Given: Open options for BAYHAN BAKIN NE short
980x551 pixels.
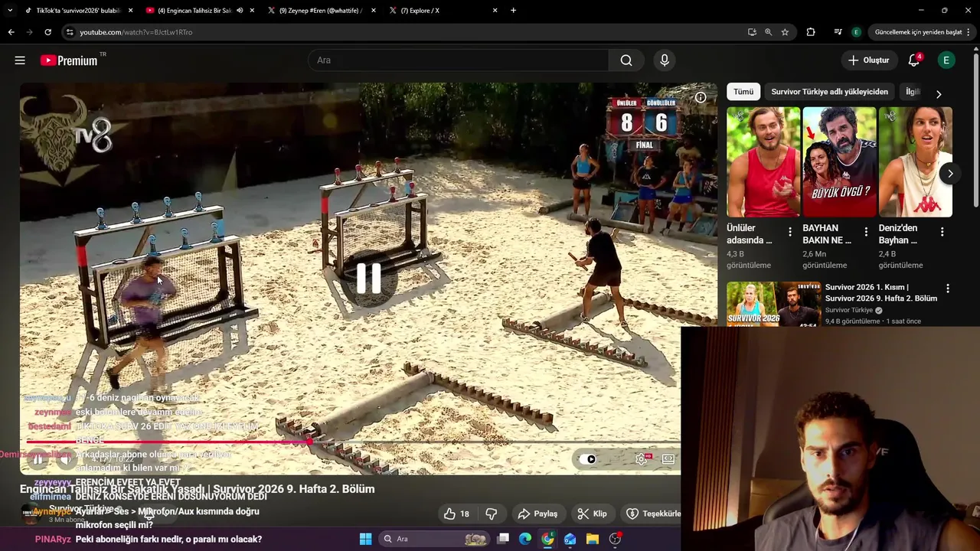Looking at the screenshot, I should click(866, 232).
